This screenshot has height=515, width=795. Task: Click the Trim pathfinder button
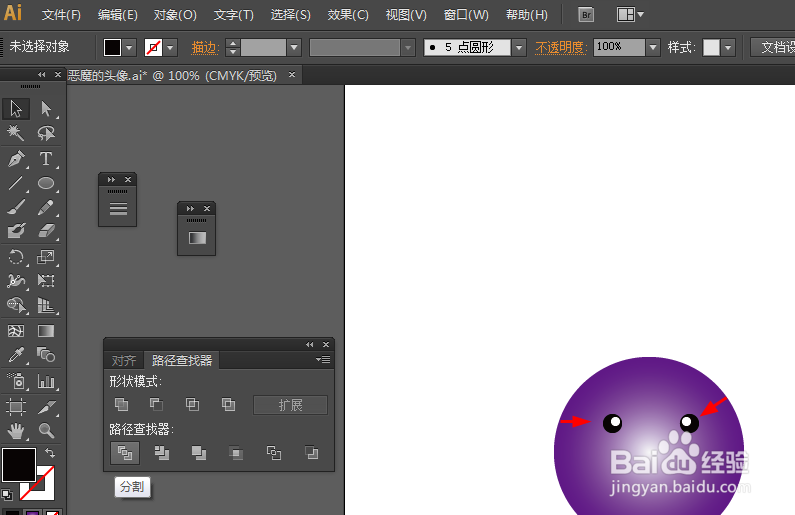tap(162, 453)
